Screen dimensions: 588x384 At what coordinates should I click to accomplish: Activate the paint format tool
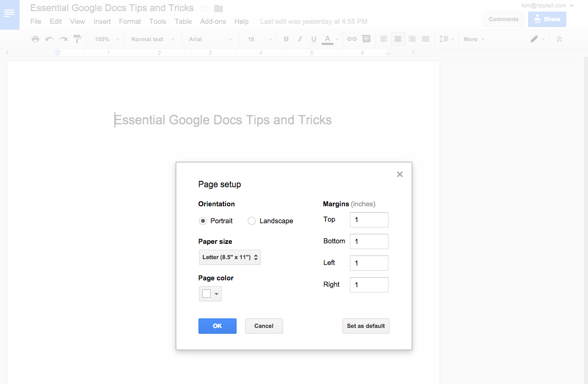click(77, 39)
